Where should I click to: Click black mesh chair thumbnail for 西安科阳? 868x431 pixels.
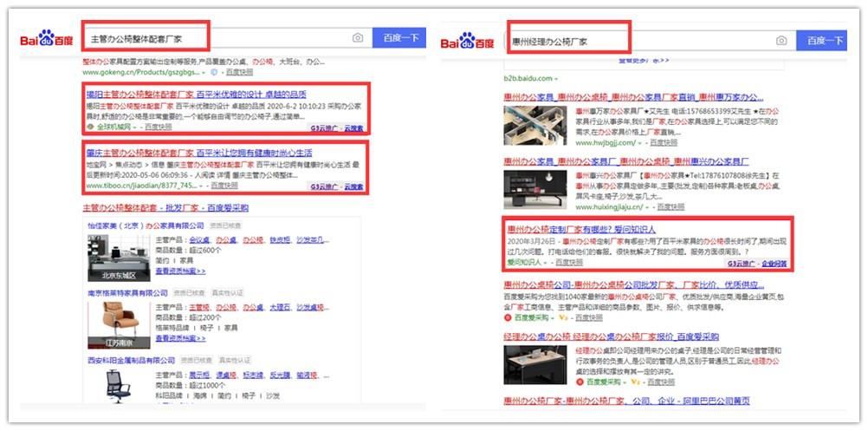[119, 386]
